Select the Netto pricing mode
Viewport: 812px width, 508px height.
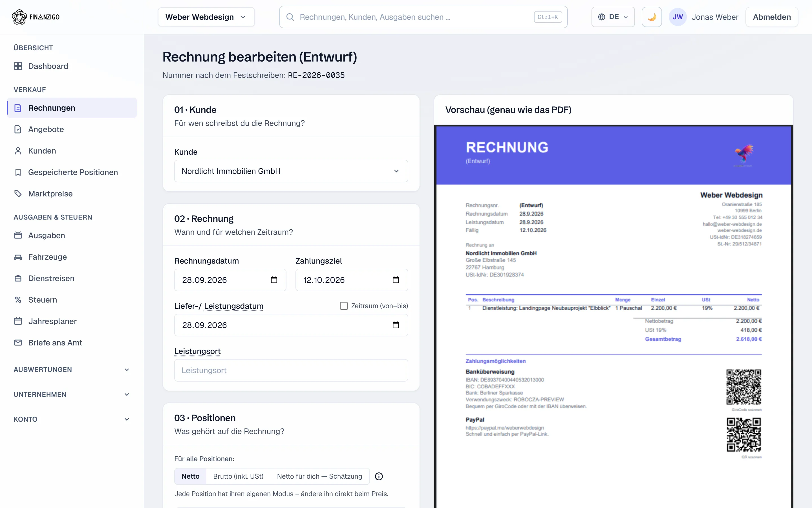191,476
